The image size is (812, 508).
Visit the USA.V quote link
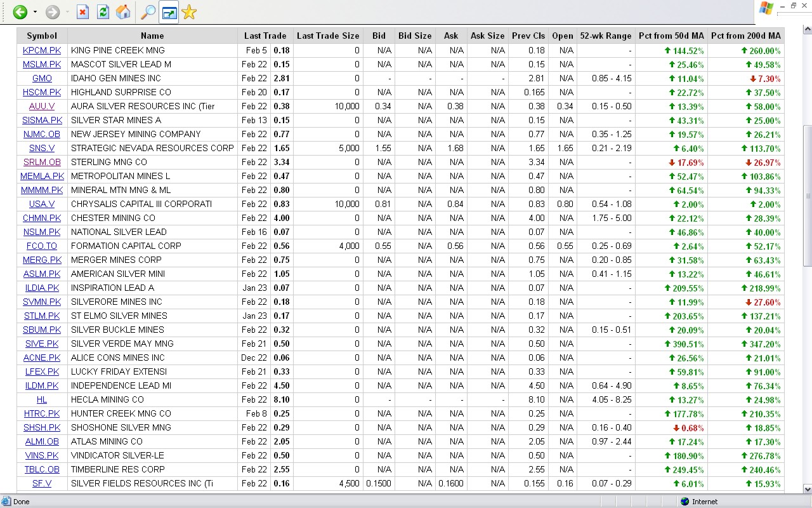42,204
